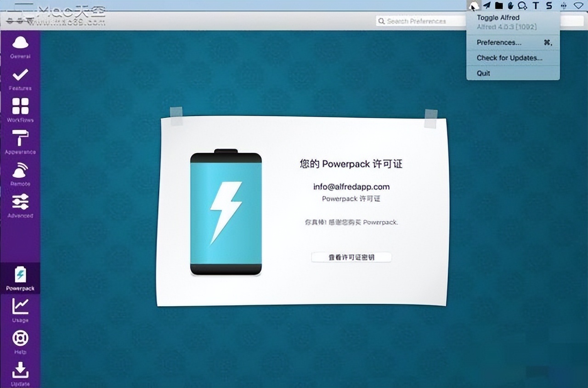Click the S icon in menu bar
This screenshot has width=588, height=388.
point(549,6)
